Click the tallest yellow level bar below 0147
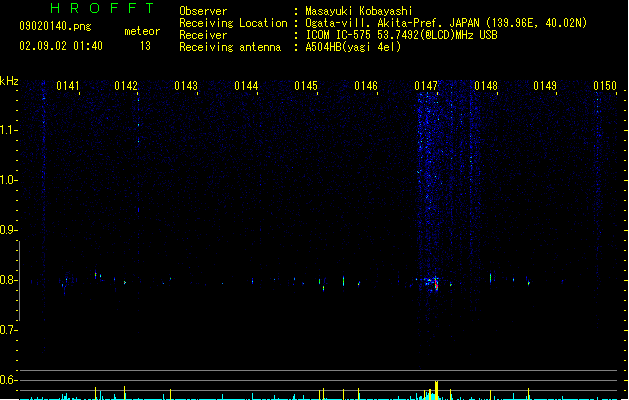 pos(436,390)
